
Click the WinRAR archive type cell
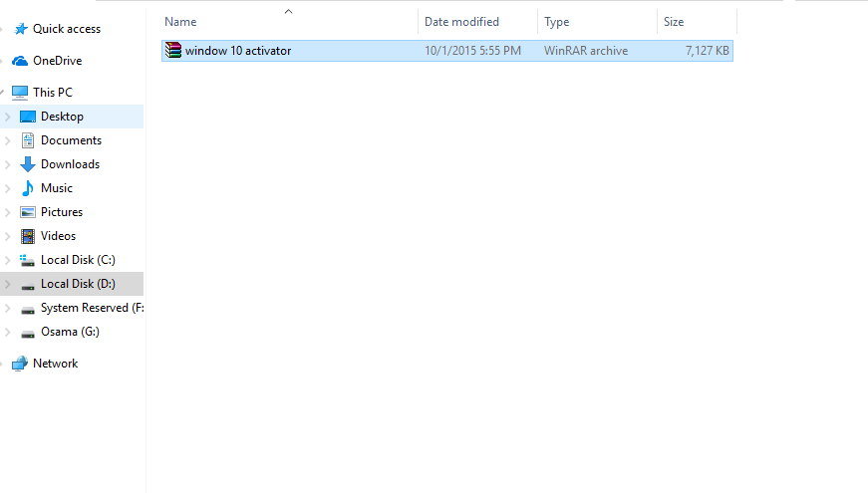click(586, 51)
